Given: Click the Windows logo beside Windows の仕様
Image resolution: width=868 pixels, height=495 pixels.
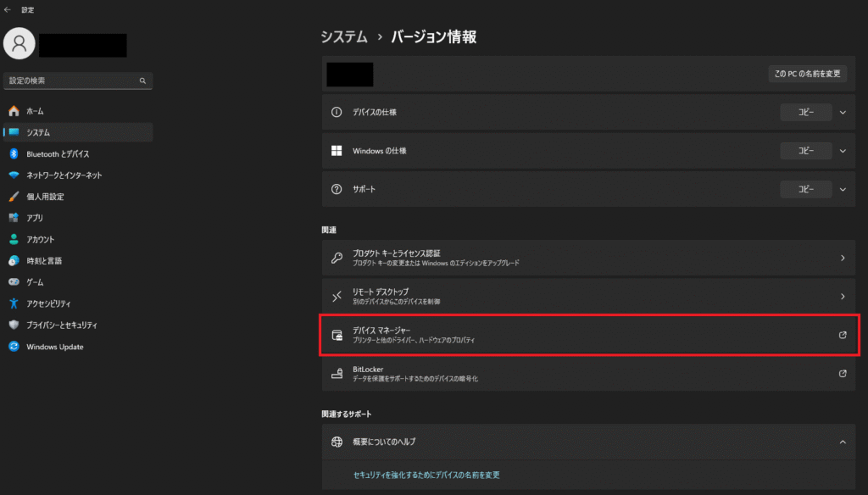Looking at the screenshot, I should [337, 151].
